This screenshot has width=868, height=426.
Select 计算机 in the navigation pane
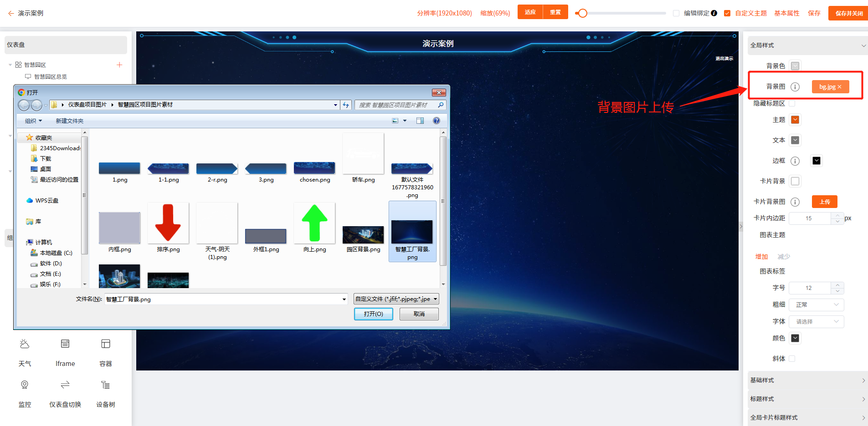click(x=39, y=242)
